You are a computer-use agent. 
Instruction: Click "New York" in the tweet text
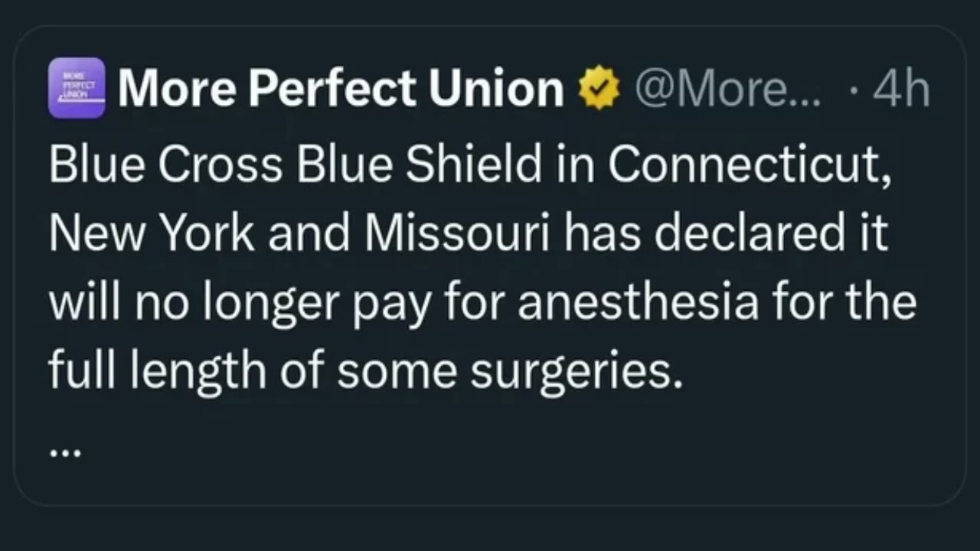point(152,233)
